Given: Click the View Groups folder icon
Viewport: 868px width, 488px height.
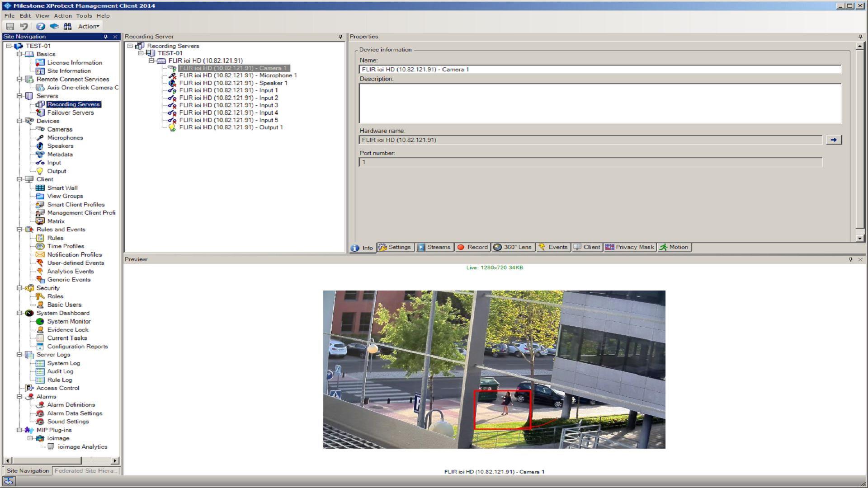Looking at the screenshot, I should (40, 196).
